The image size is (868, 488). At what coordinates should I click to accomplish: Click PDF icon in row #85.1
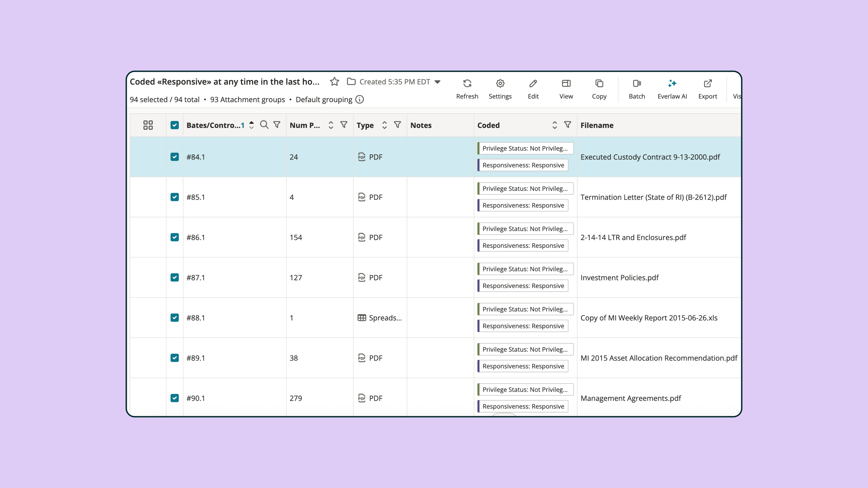pos(362,197)
